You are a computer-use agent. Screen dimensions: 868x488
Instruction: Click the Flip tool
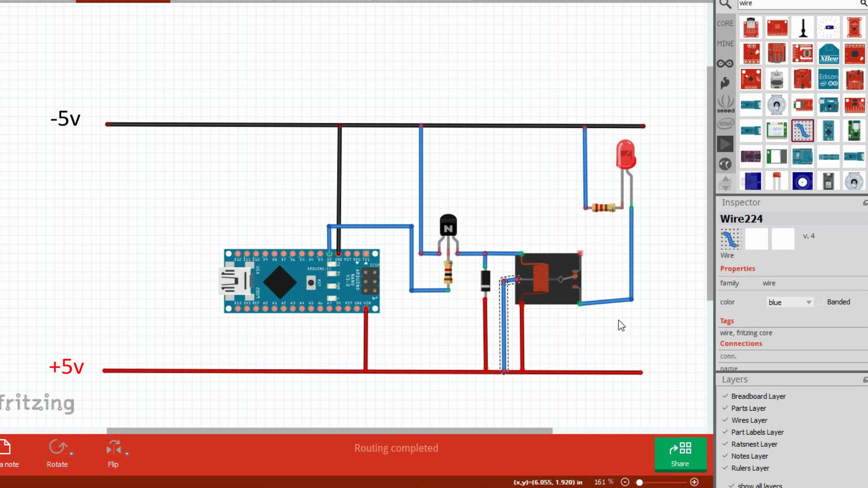pyautogui.click(x=113, y=448)
